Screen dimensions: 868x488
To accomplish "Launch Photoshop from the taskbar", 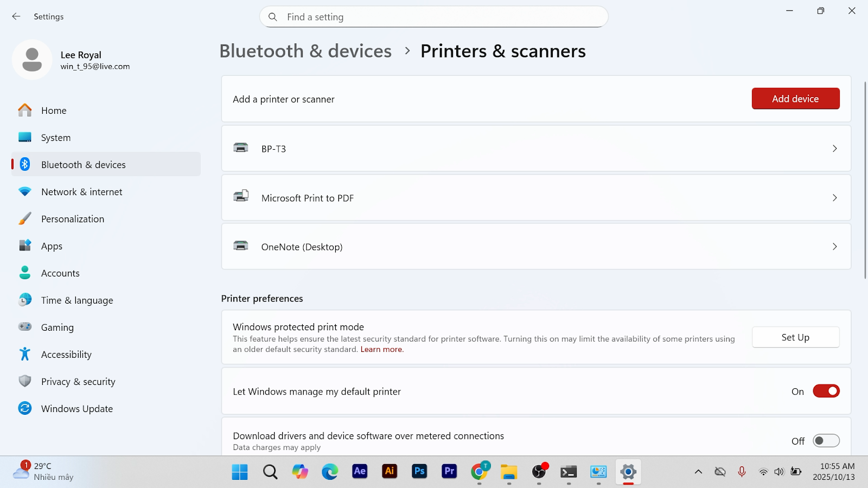I will point(419,472).
